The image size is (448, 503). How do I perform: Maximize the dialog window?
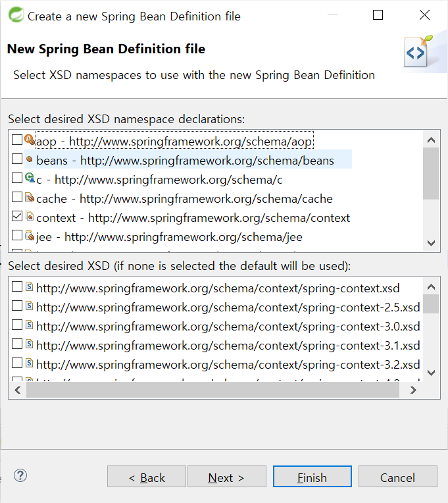point(378,14)
